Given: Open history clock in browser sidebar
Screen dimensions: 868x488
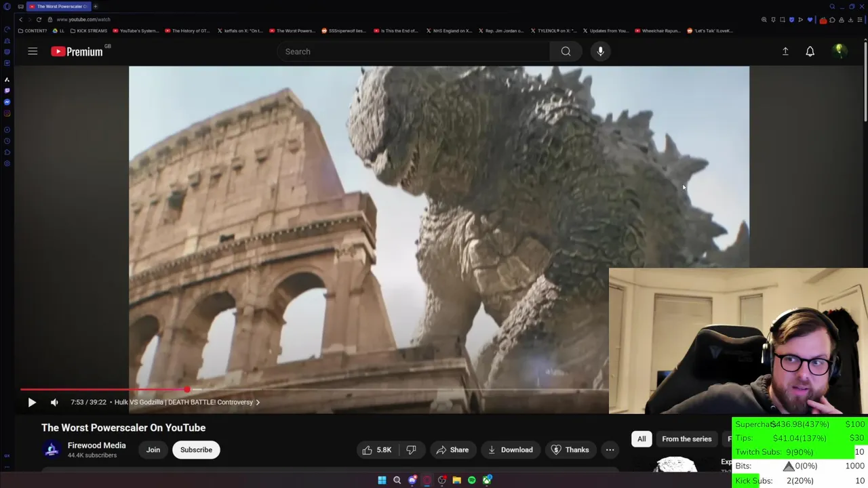Looking at the screenshot, I should click(x=7, y=141).
